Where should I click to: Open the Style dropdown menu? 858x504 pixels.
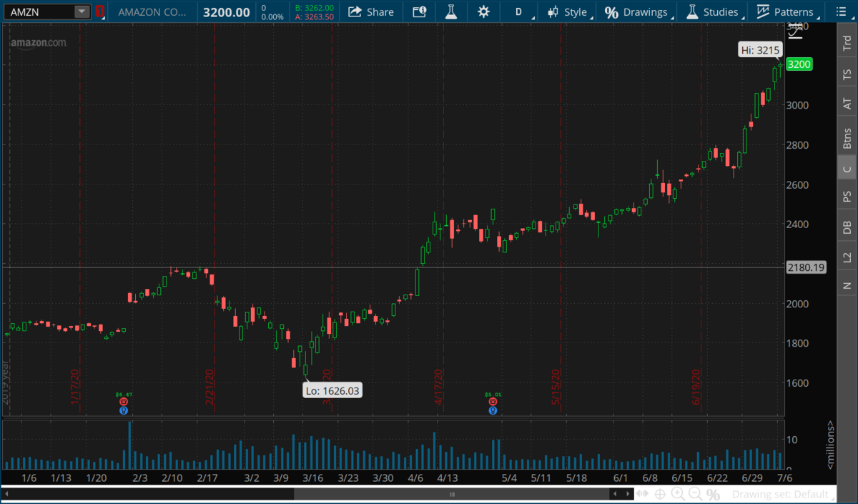[571, 11]
